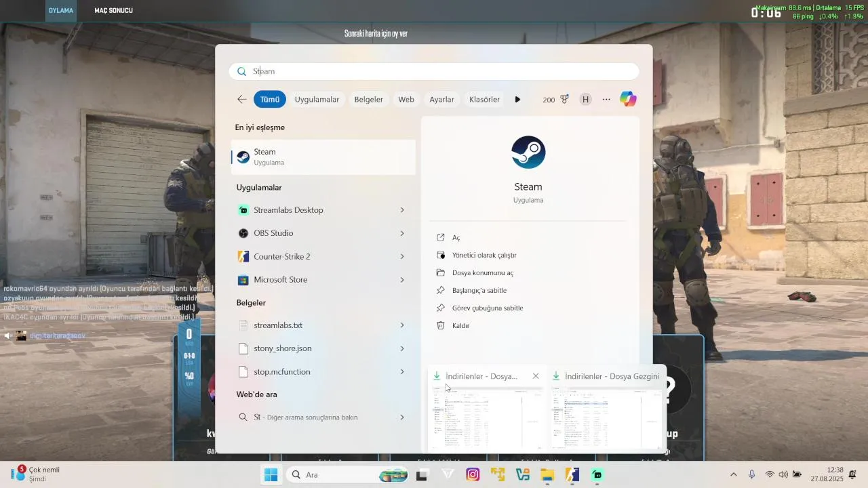Click the Windows Start button

pos(271,475)
